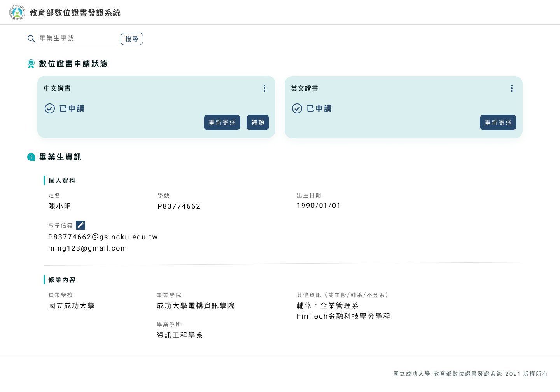Open the 英文證書 card kebab menu
Image resolution: width=560 pixels, height=392 pixels.
point(512,88)
